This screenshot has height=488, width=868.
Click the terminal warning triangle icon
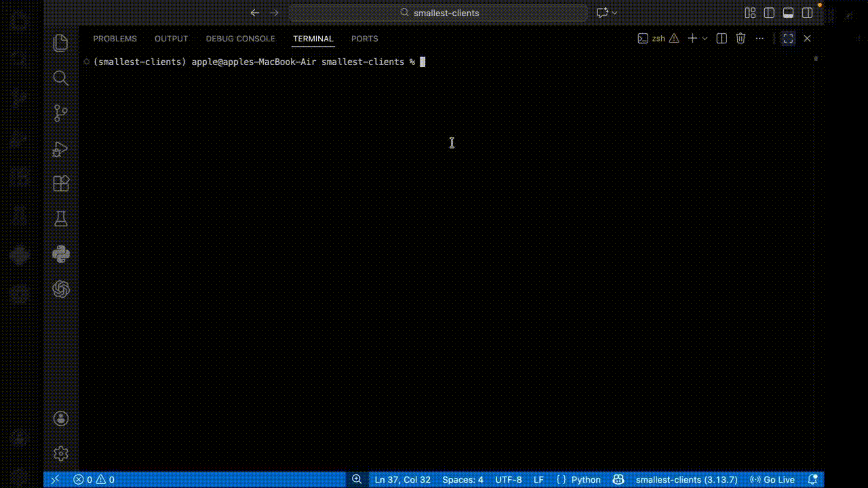(x=674, y=39)
